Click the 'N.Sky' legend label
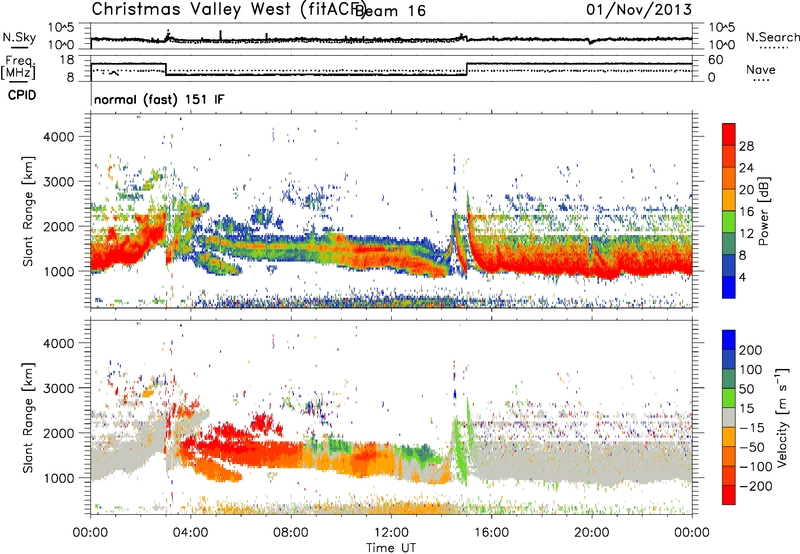The image size is (800, 554). (19, 37)
